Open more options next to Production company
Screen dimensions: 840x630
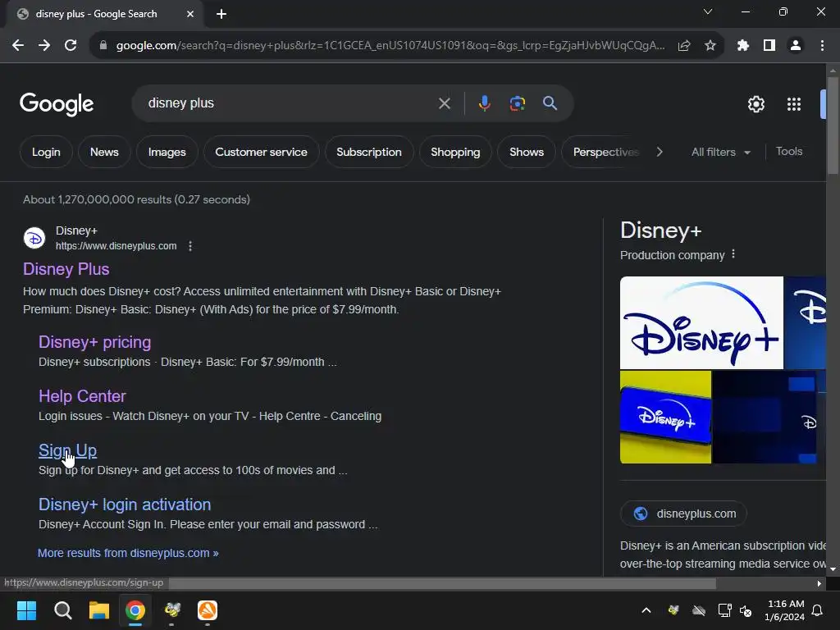coord(733,254)
